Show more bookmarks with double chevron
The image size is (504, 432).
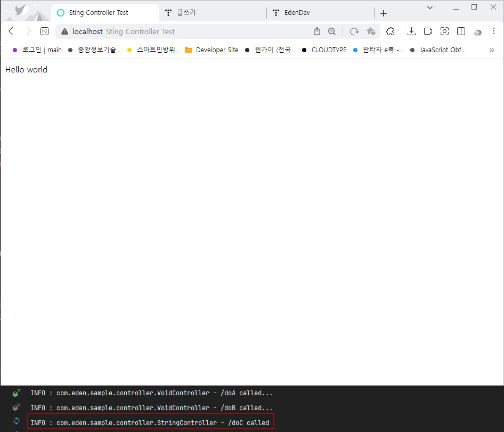pos(491,50)
